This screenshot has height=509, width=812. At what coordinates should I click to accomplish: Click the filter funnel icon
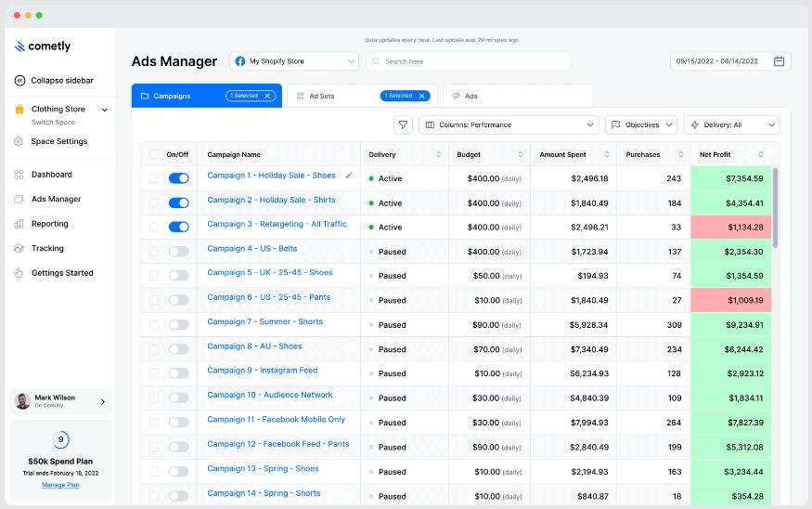point(403,124)
